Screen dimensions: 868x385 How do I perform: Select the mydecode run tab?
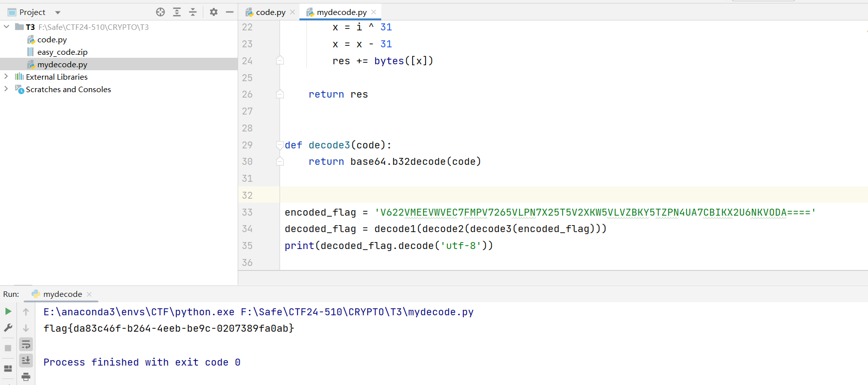tap(62, 294)
